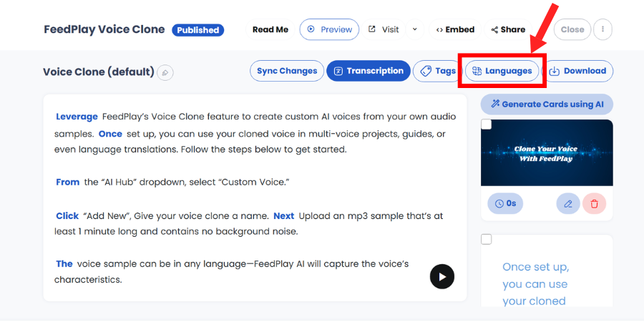644x322 pixels.
Task: Open the three-dot more options menu
Action: click(x=603, y=29)
